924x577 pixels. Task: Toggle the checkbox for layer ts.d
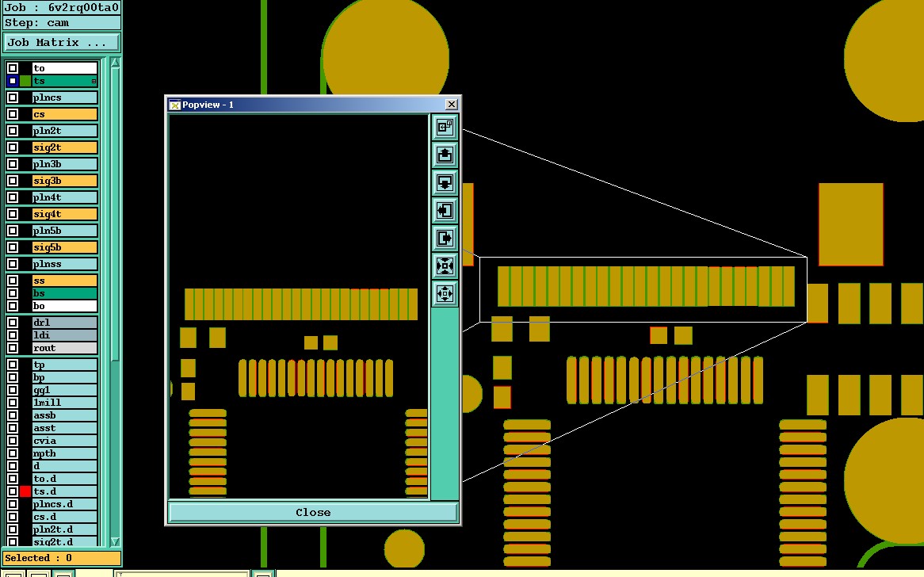[x=13, y=491]
